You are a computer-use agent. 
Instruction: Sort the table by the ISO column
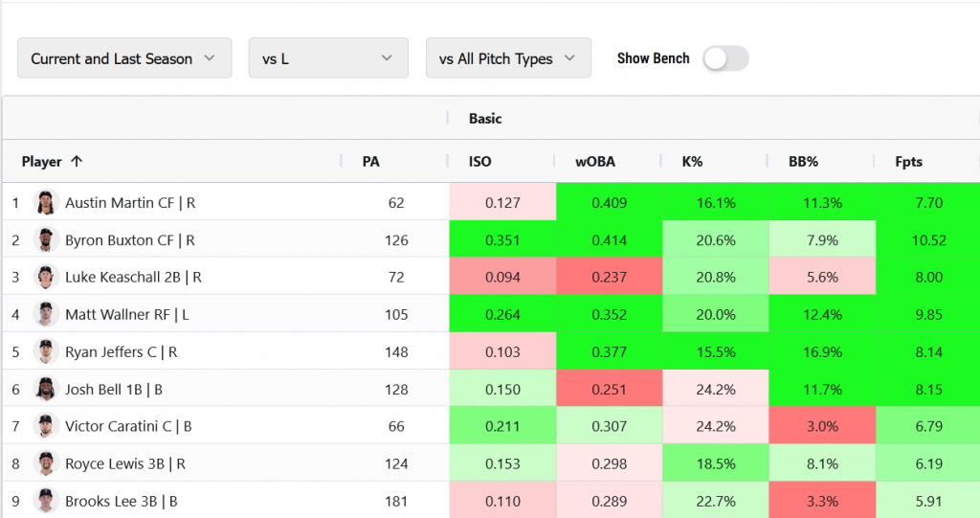[x=480, y=162]
